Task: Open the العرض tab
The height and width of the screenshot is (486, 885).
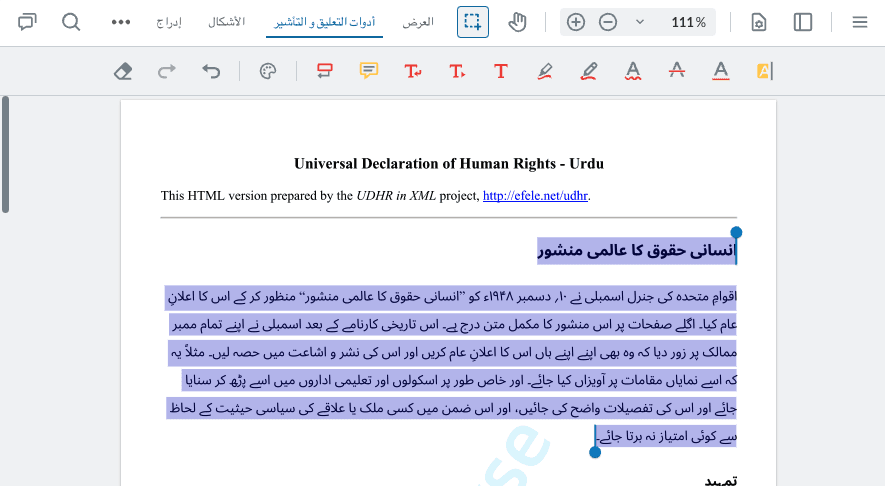Action: point(417,22)
